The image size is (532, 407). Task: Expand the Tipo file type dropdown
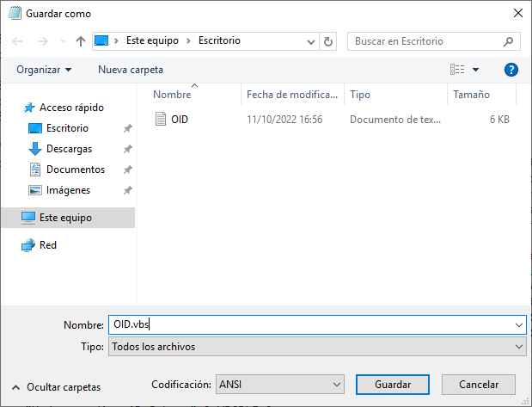[x=316, y=347]
